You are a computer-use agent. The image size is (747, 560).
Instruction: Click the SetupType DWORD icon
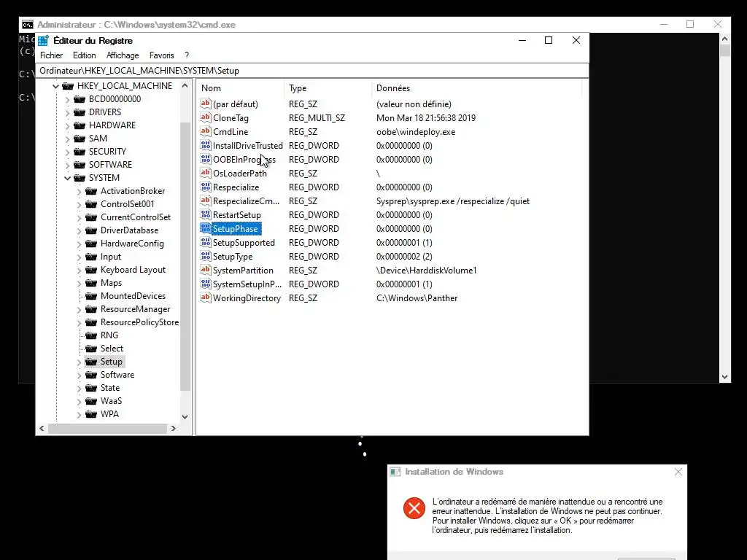[x=205, y=256]
